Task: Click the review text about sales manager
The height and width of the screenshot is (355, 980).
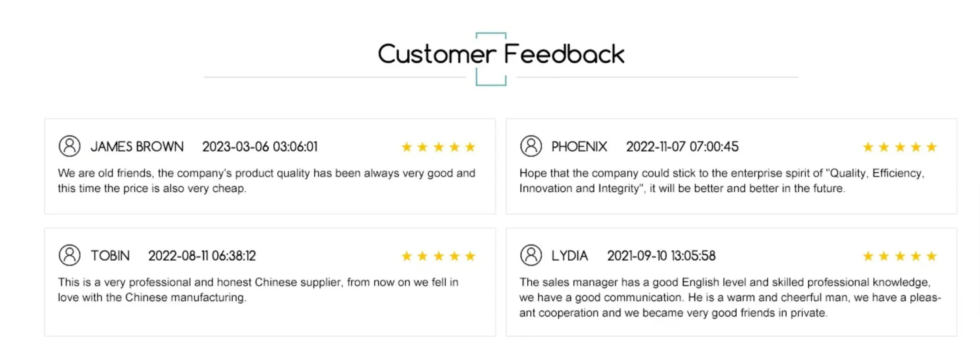Action: 730,297
